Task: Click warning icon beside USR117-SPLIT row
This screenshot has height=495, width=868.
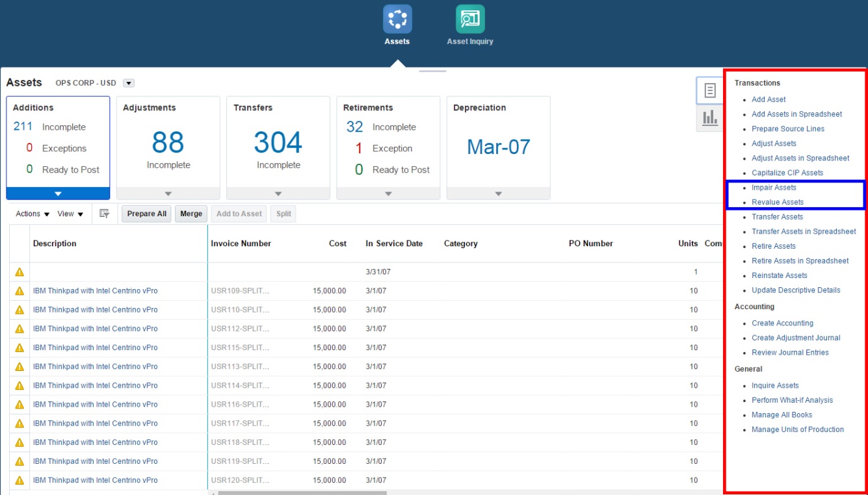Action: [20, 424]
